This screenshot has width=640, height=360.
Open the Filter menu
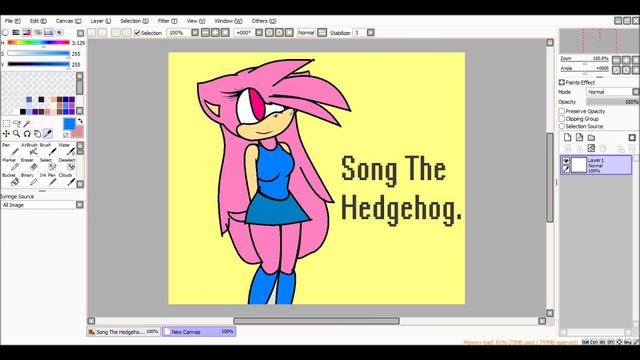click(x=167, y=21)
